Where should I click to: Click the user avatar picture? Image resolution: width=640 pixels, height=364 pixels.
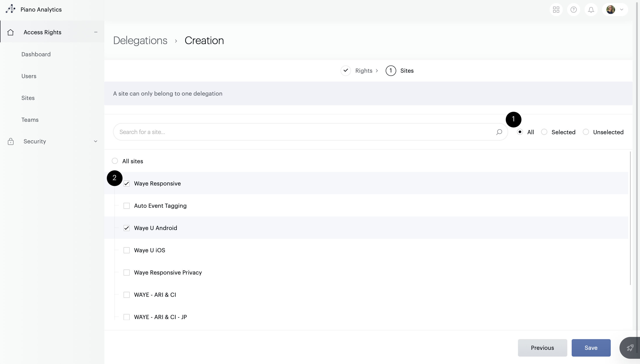point(611,10)
